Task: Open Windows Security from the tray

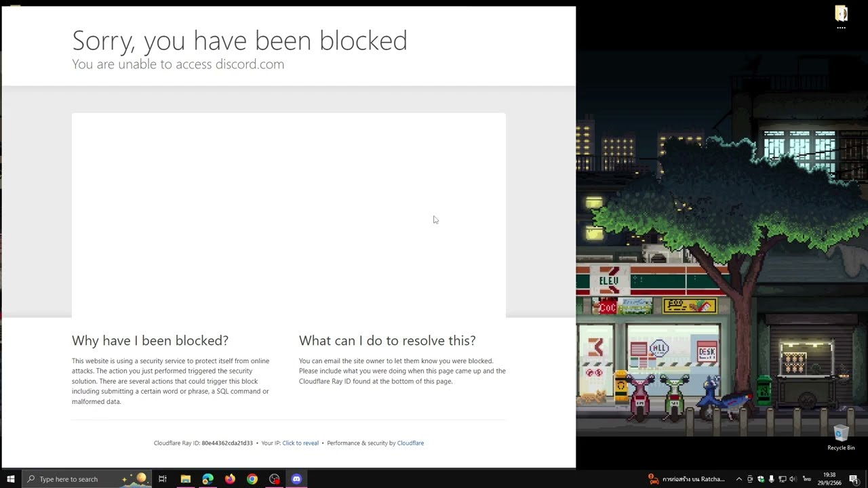Action: (761, 479)
